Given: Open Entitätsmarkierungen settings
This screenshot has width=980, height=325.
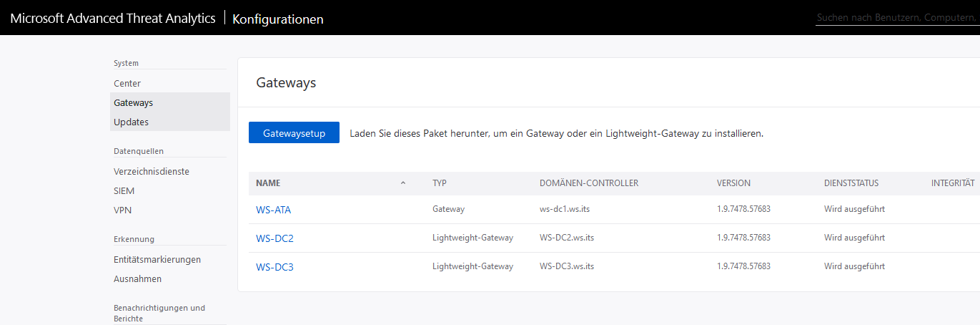Looking at the screenshot, I should (157, 259).
